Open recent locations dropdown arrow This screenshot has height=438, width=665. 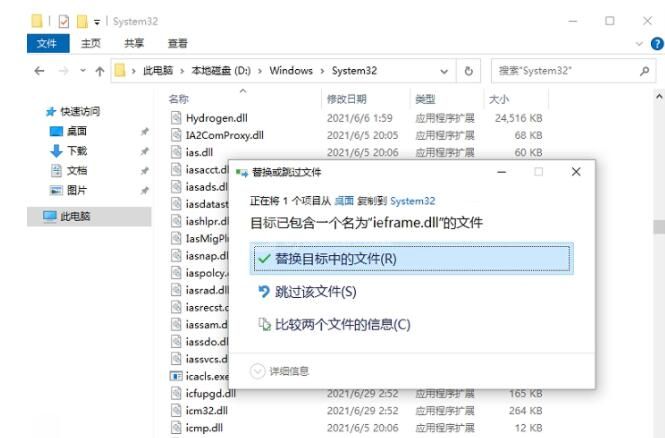pos(83,70)
